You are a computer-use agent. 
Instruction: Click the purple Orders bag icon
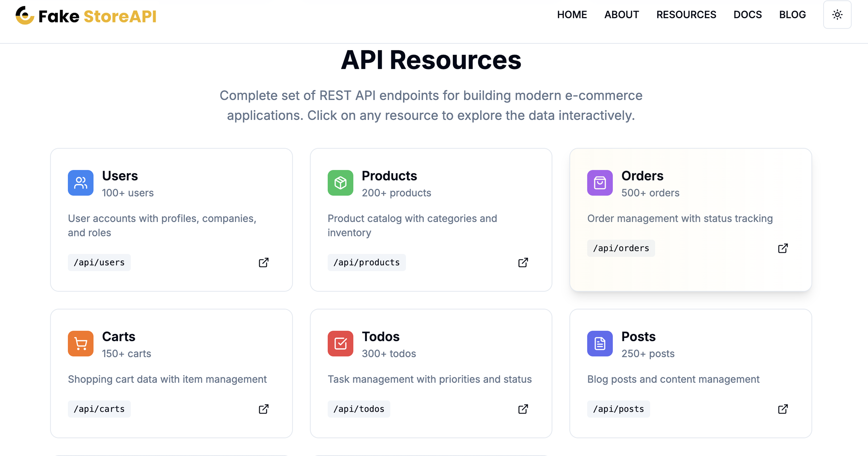tap(600, 183)
